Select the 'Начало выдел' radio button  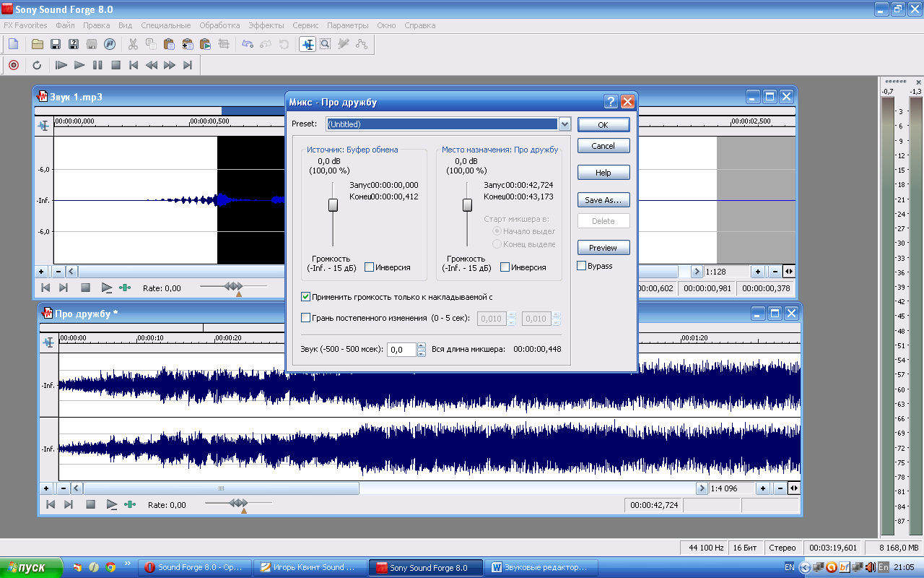(x=497, y=231)
